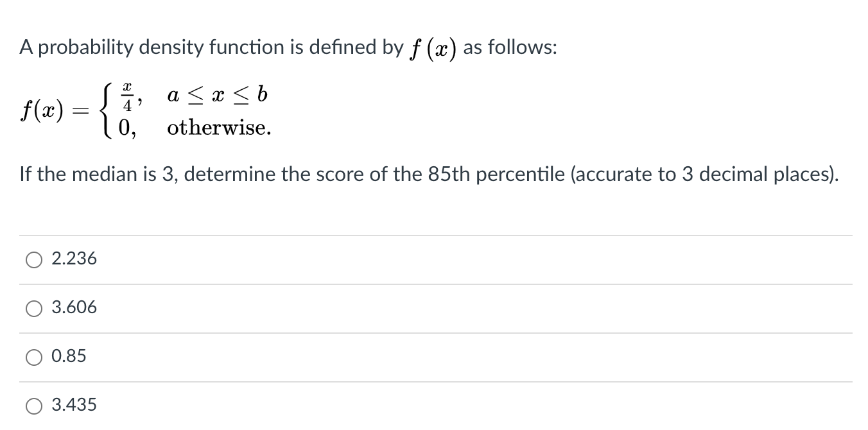Select the radio button for answer 0.85

click(33, 357)
